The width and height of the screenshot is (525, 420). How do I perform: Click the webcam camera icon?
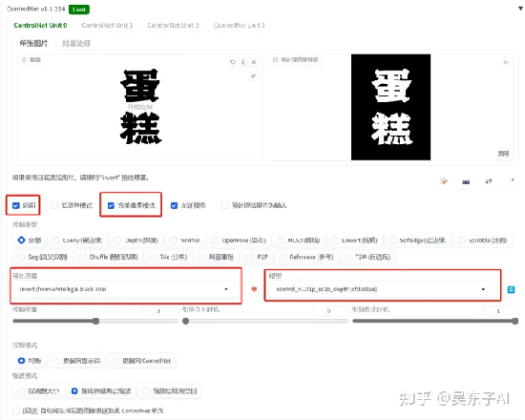[x=466, y=182]
